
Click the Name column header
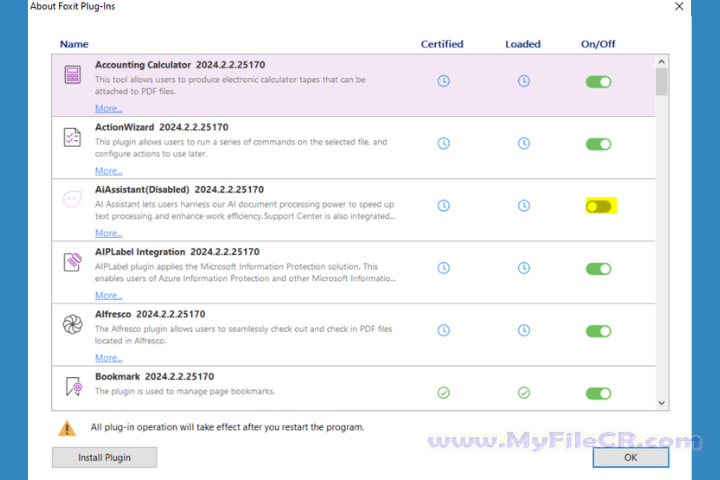74,44
